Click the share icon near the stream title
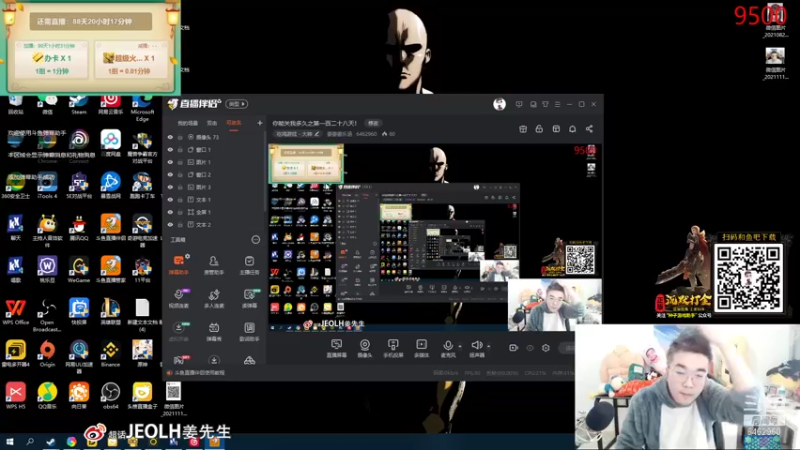 point(589,129)
